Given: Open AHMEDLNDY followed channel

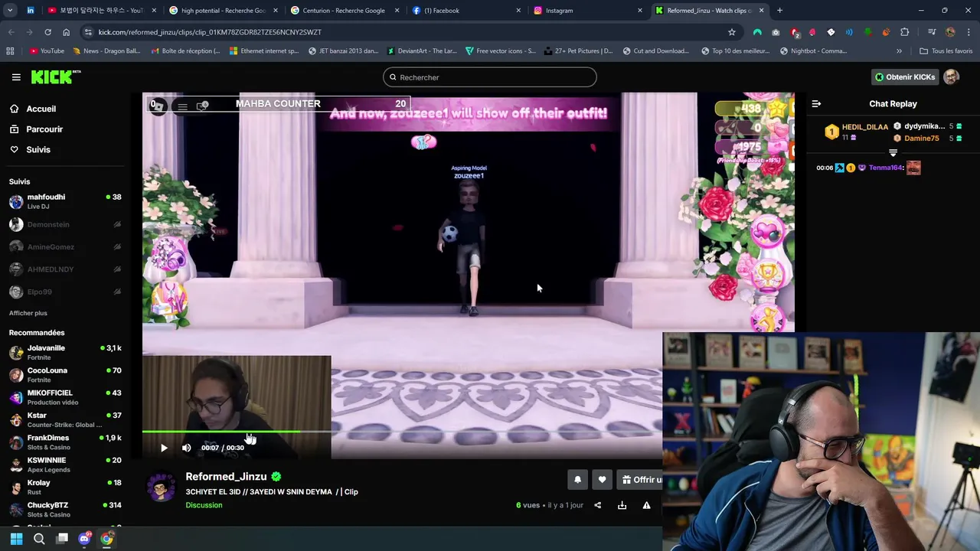Looking at the screenshot, I should click(x=65, y=269).
